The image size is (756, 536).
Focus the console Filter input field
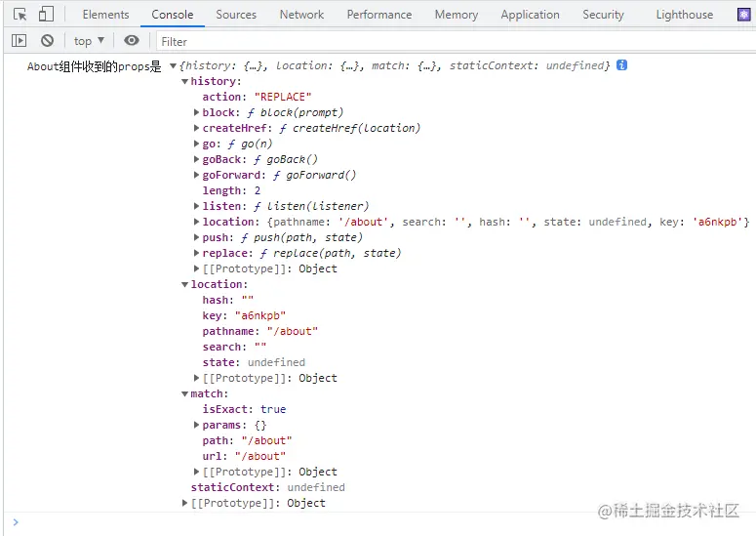pos(456,42)
